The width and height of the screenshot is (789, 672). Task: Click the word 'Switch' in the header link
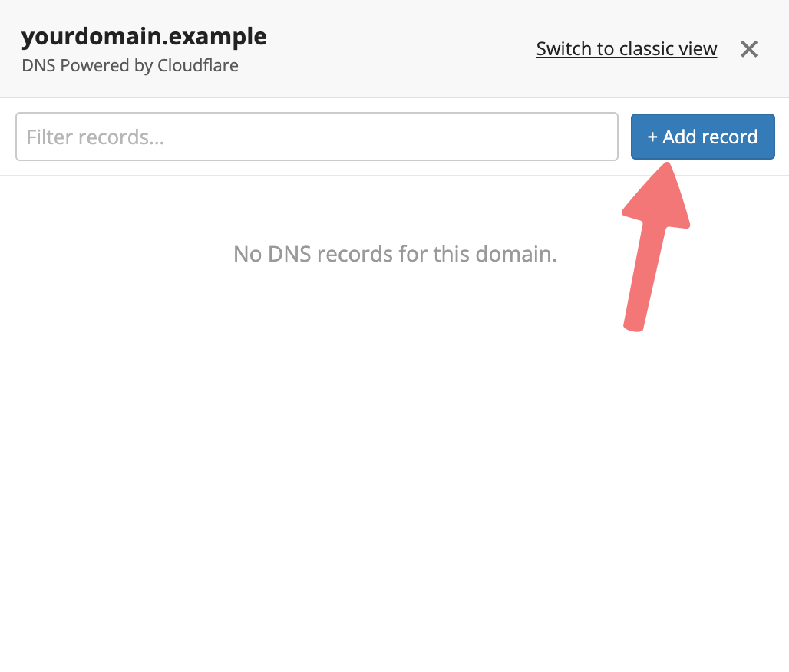(x=563, y=49)
